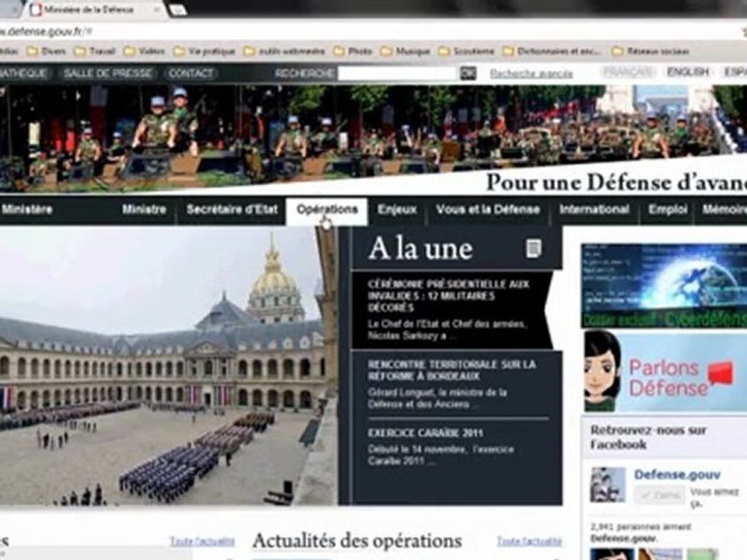The image size is (747, 560).
Task: Switch language to English
Action: coord(688,72)
